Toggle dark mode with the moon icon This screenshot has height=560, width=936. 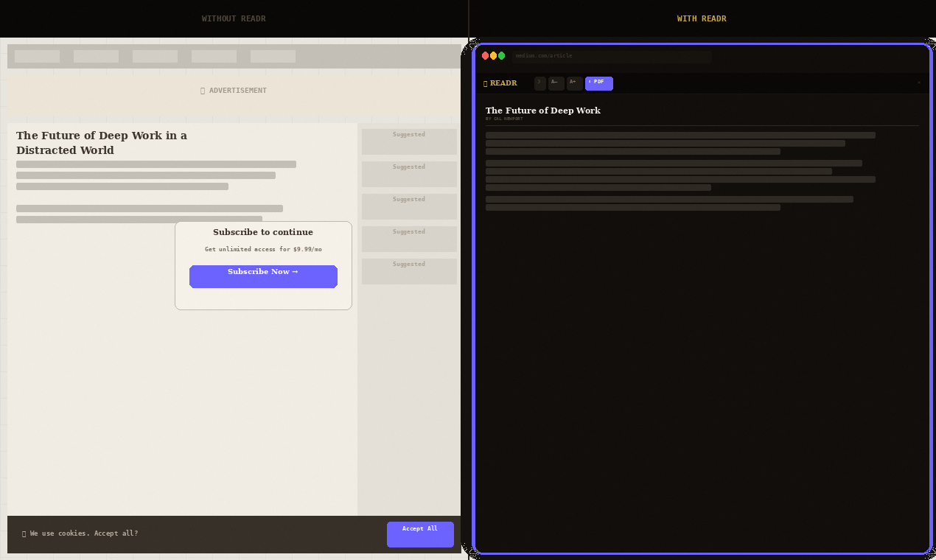[x=539, y=83]
